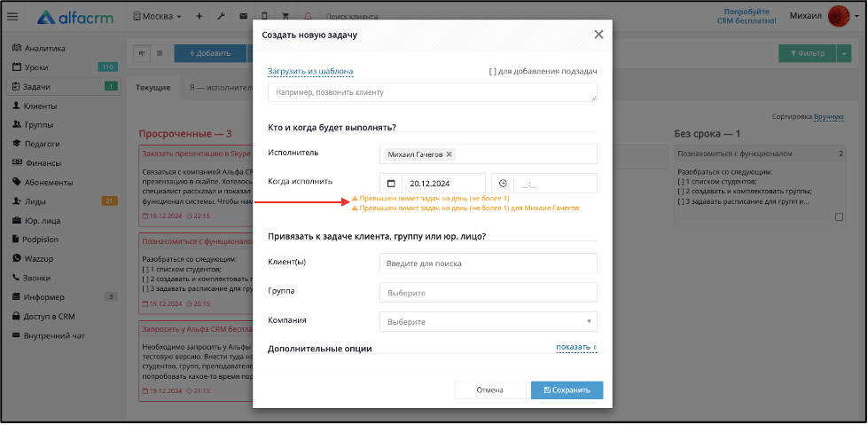
Task: Remove the Михаил Гачегов assignee tag
Action: pyautogui.click(x=449, y=154)
